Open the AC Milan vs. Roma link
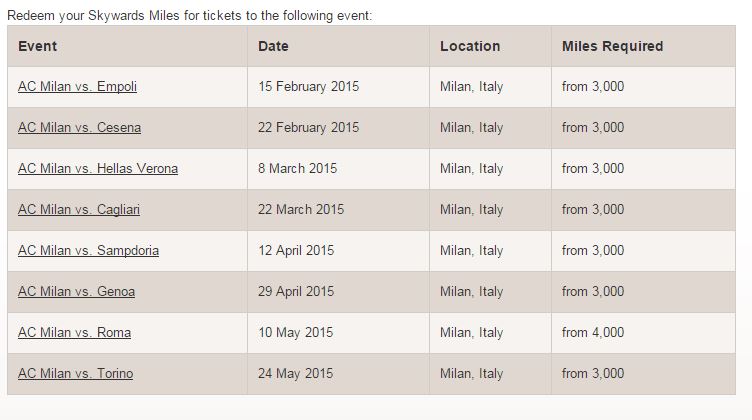The width and height of the screenshot is (752, 420). pos(74,333)
